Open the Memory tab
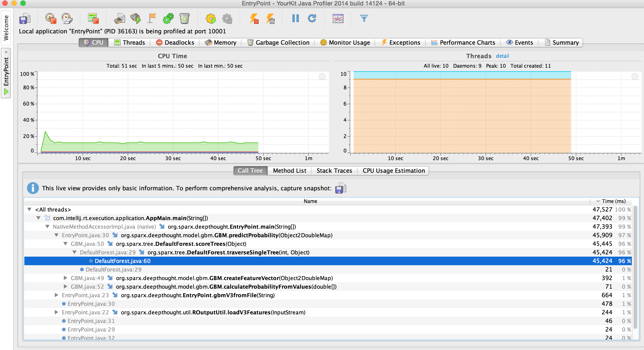Viewport: 644px width, 350px height. point(220,42)
